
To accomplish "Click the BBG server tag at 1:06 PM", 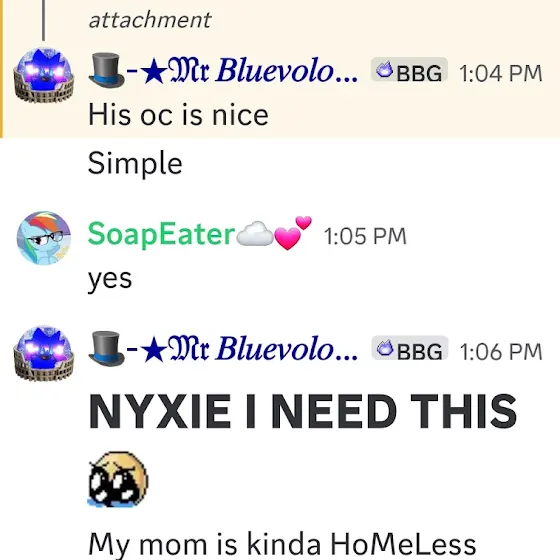I will (410, 348).
